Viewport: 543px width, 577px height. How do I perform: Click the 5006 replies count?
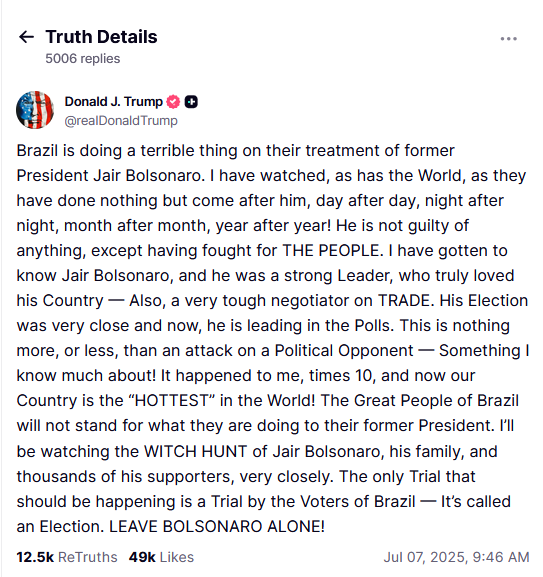[x=83, y=59]
